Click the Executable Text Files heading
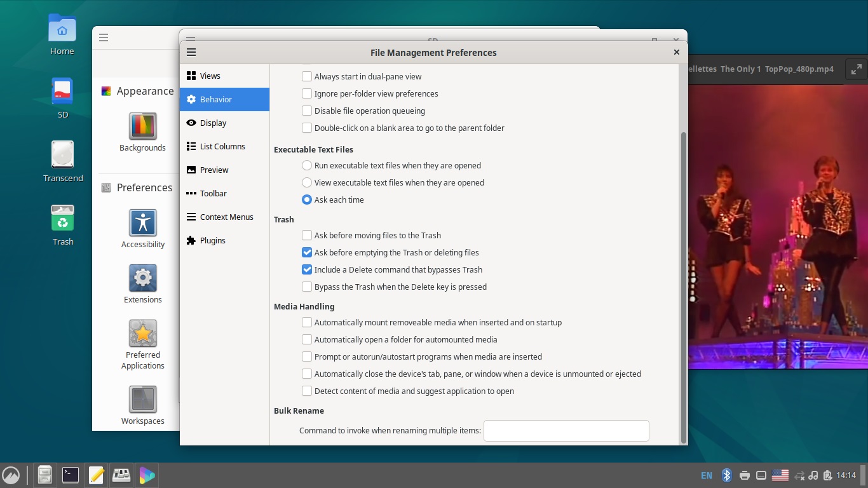This screenshot has height=488, width=868. coord(313,149)
